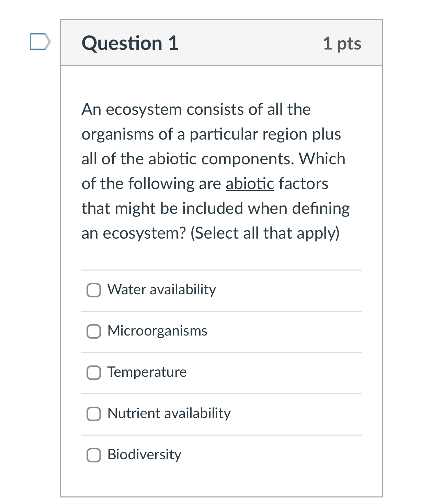
Task: Select the Temperature label text
Action: point(147,372)
